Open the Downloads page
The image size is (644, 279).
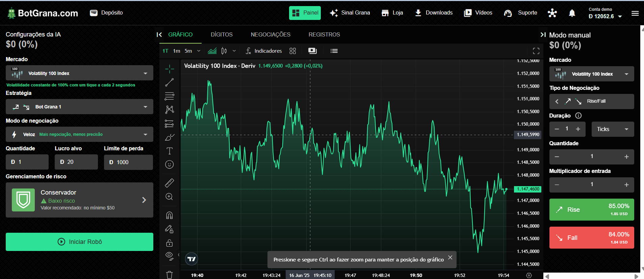(x=434, y=13)
